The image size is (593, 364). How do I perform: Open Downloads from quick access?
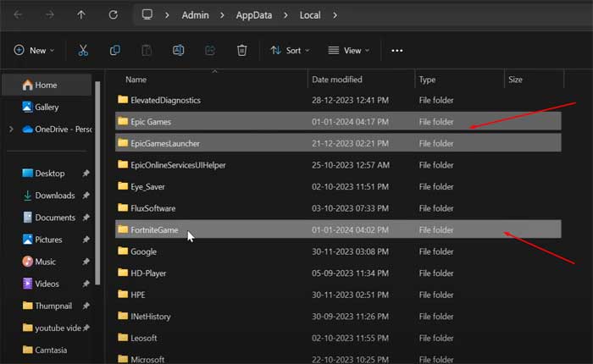(54, 196)
